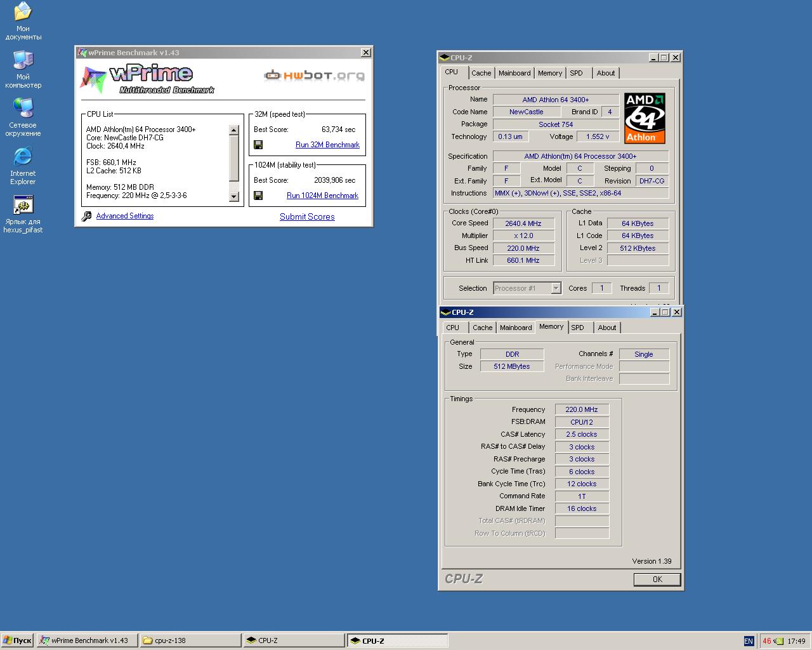
Task: Click the Level 2 512 KBytes cache field
Action: (x=638, y=248)
